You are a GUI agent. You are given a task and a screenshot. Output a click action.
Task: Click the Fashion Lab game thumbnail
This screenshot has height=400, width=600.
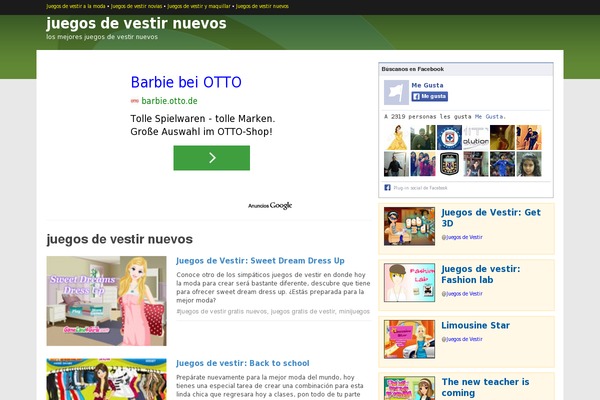409,282
